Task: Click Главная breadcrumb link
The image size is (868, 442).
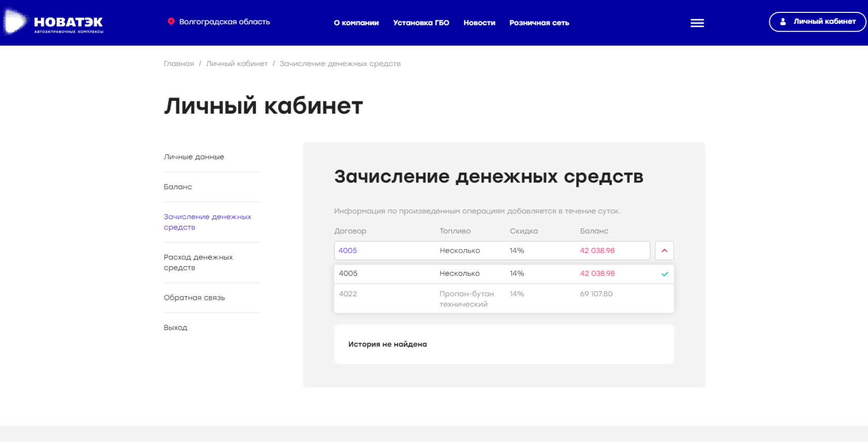Action: (x=179, y=64)
